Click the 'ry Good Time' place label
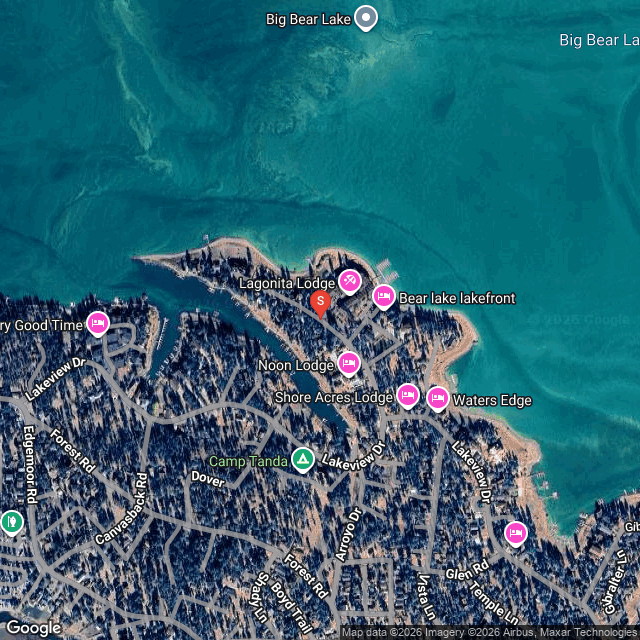Screen dimensions: 640x640 pyautogui.click(x=41, y=326)
